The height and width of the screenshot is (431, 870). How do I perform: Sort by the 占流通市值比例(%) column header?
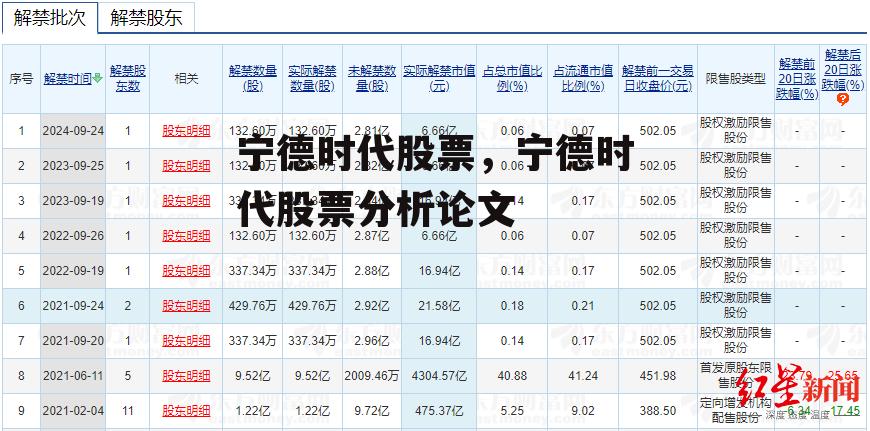[x=583, y=79]
